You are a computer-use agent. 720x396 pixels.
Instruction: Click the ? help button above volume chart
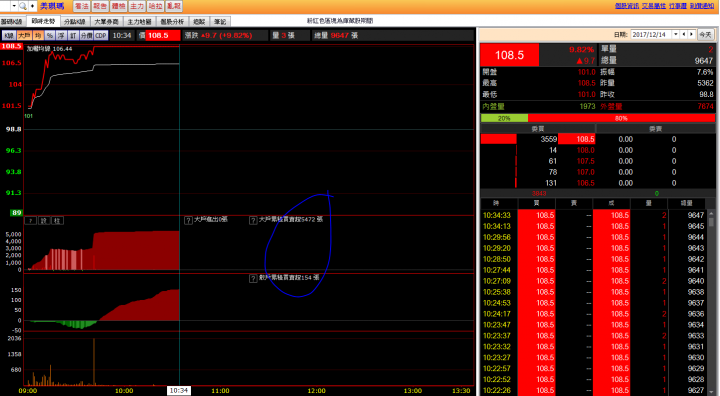click(30, 221)
